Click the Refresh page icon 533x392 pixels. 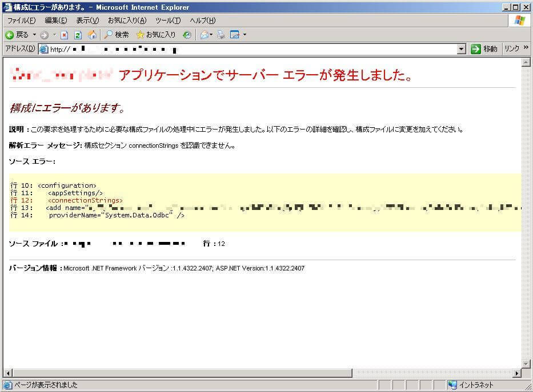coord(78,35)
